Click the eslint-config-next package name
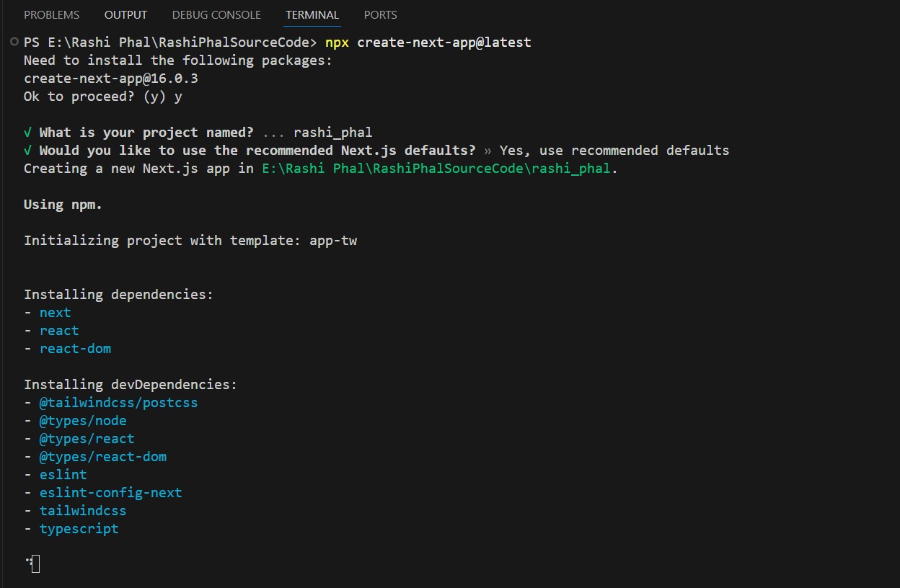This screenshot has height=588, width=900. tap(110, 493)
